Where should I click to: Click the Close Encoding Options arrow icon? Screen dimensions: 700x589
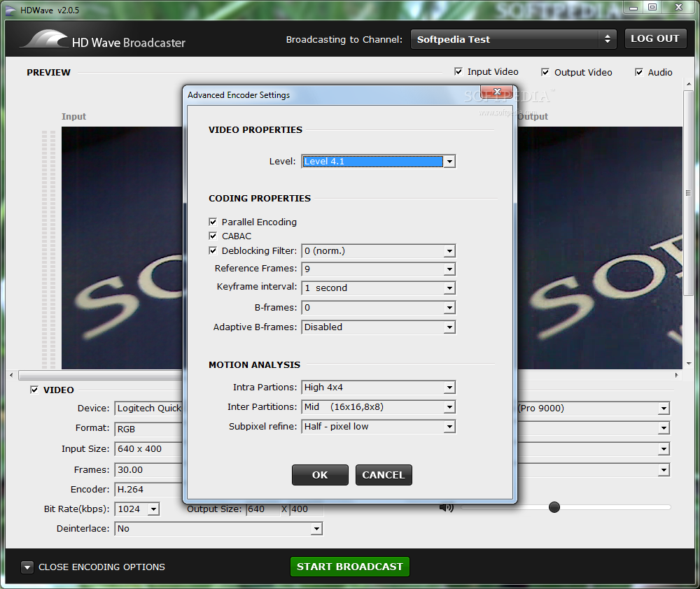point(27,567)
